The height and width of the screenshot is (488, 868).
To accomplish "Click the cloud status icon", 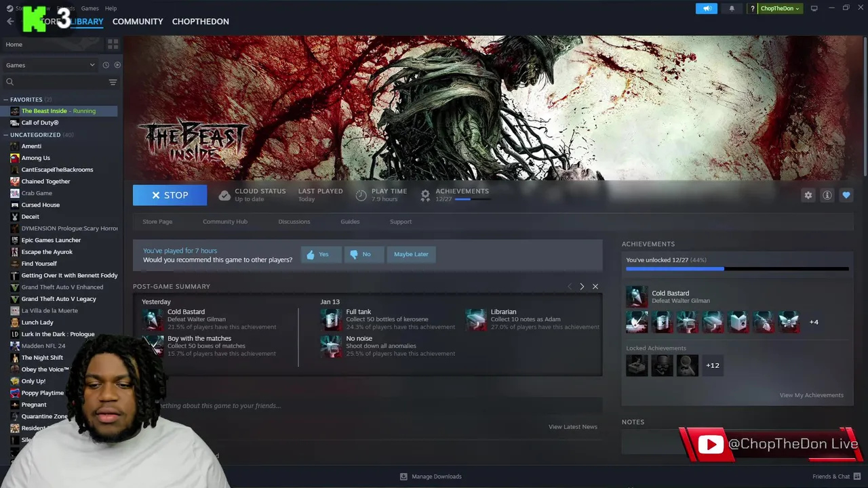I will (224, 195).
